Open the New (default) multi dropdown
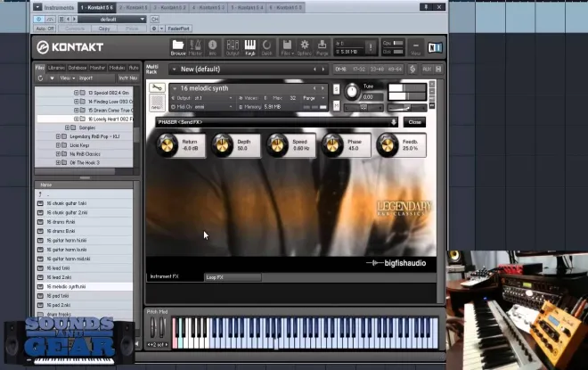This screenshot has width=588, height=370. click(x=174, y=69)
